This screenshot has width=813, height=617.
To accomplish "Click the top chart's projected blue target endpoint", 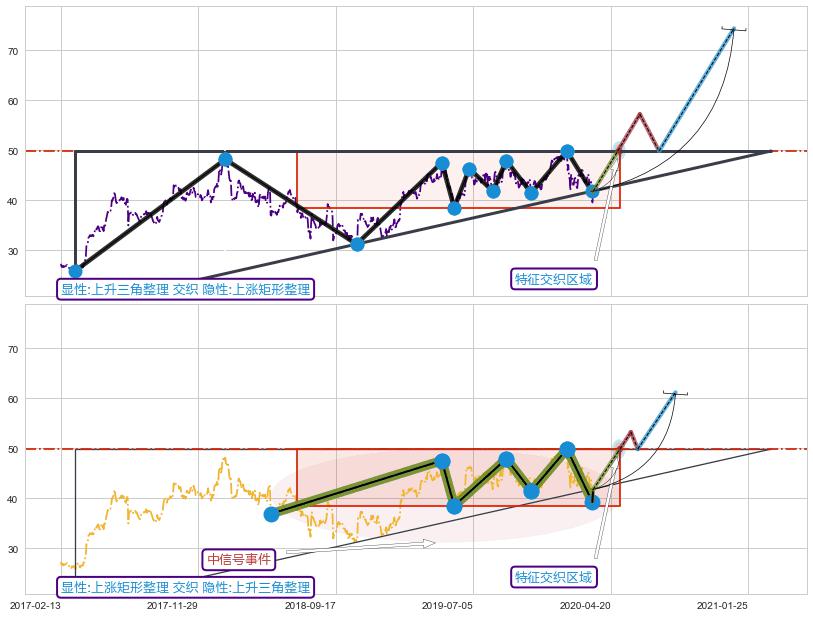I will (x=733, y=29).
